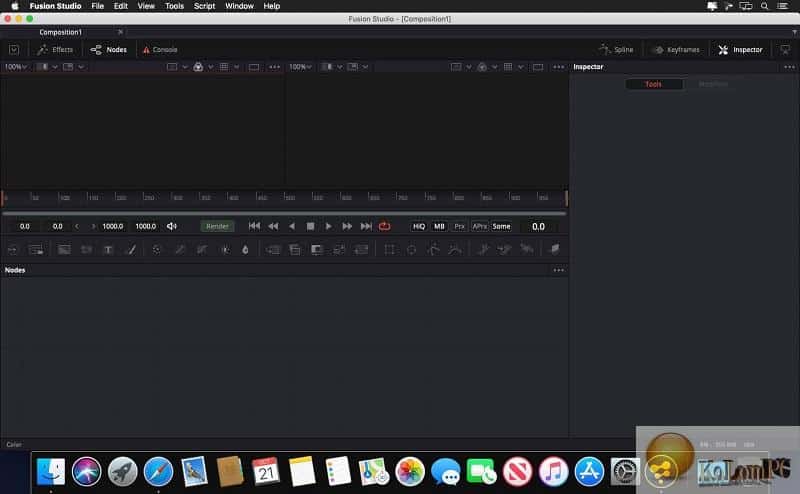
Task: Open the Spline editor panel
Action: [616, 50]
